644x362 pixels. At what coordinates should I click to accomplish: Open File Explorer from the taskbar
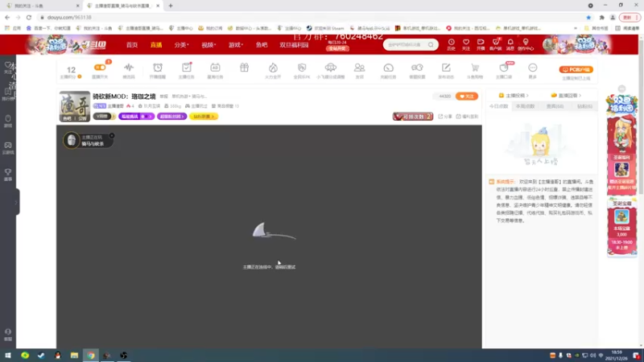coord(74,356)
